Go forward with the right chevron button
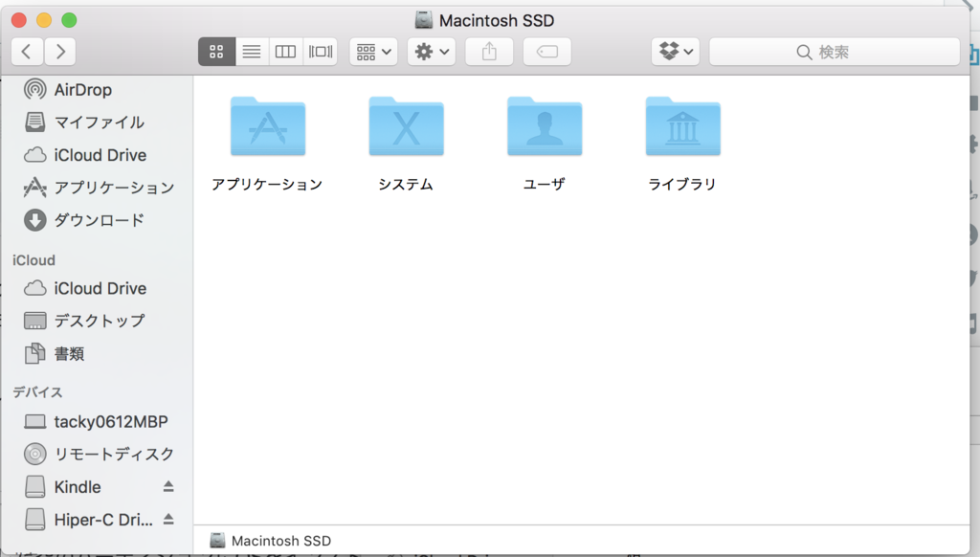Viewport: 980px width, 557px height. click(60, 52)
